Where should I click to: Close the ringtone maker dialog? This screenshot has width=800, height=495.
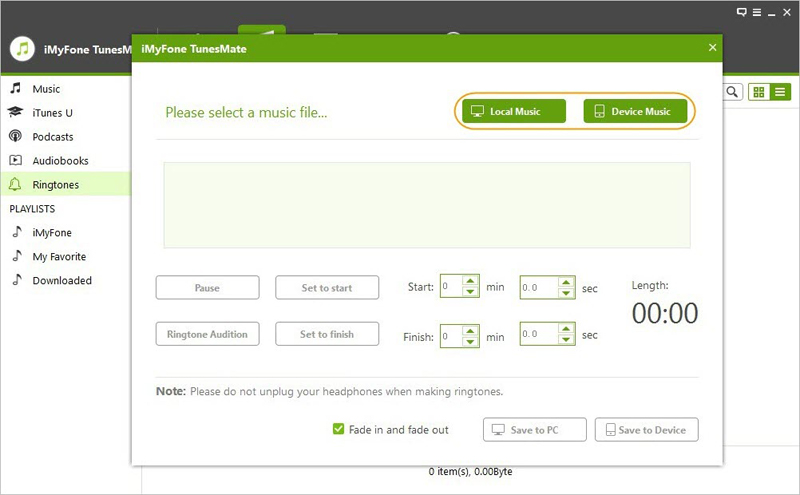(712, 47)
